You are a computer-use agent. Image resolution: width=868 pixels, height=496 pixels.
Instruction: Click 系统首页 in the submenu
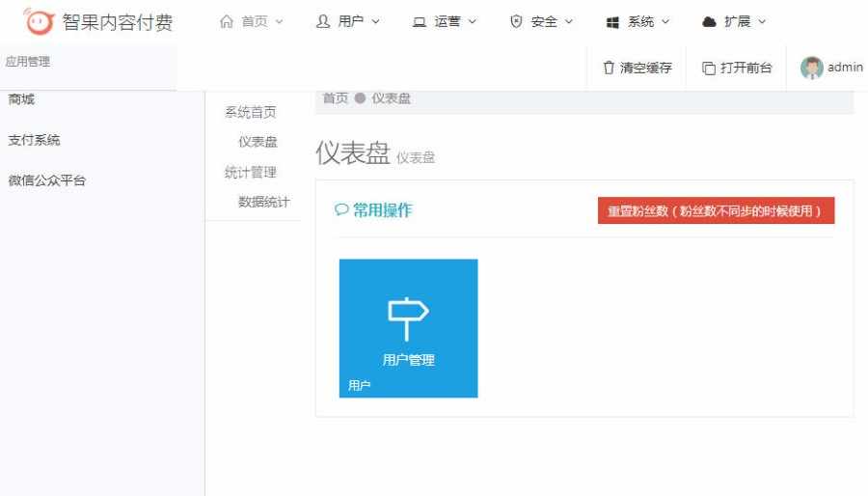tap(251, 112)
